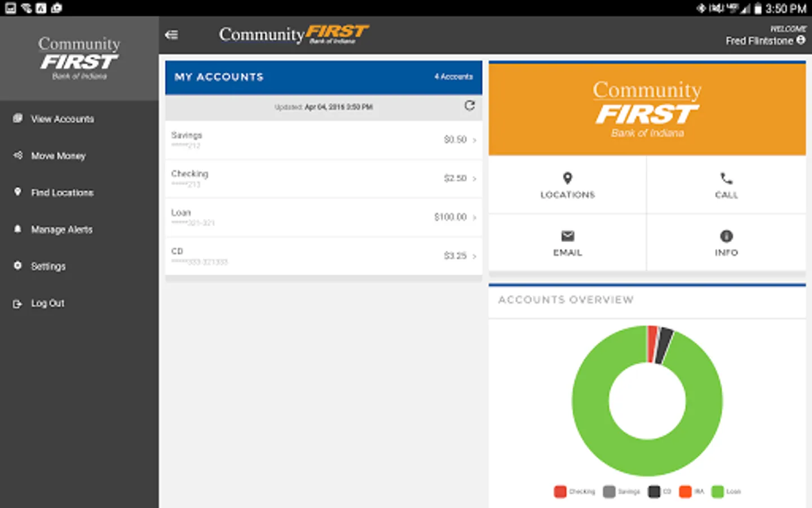
Task: Tap the INFO button label
Action: coord(726,253)
